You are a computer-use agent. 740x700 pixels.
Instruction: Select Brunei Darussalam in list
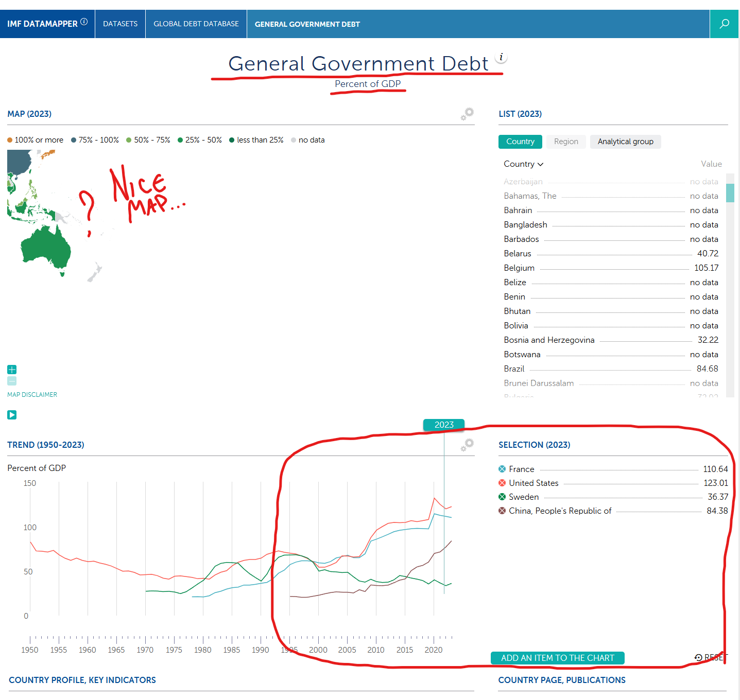pyautogui.click(x=611, y=383)
